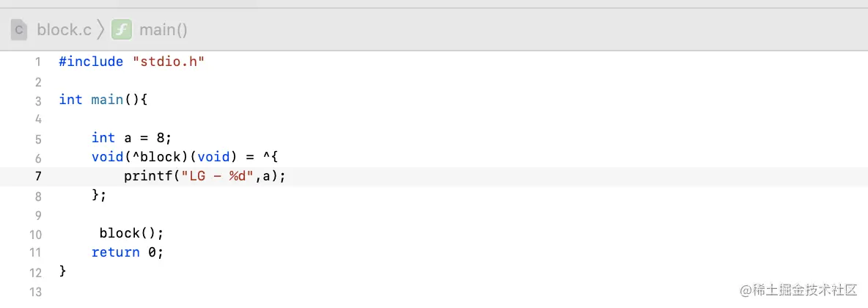Click line number 13 in gutter
The width and height of the screenshot is (868, 308).
36,292
